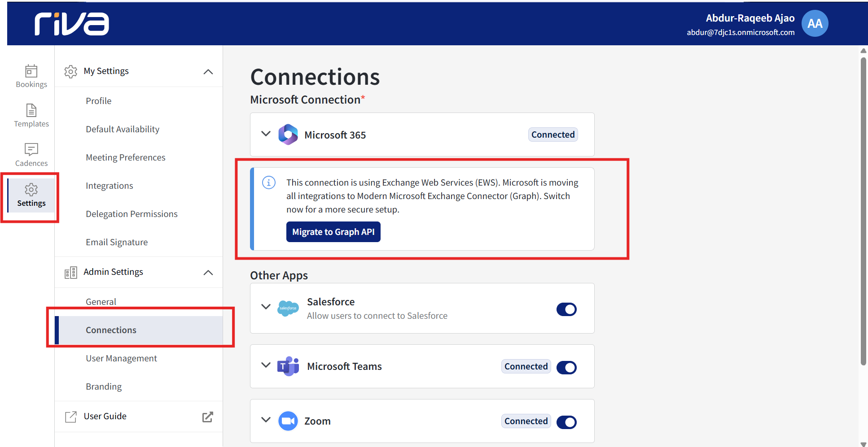Screen dimensions: 868x447
Task: Expand the Zoom card chevron
Action: click(266, 420)
